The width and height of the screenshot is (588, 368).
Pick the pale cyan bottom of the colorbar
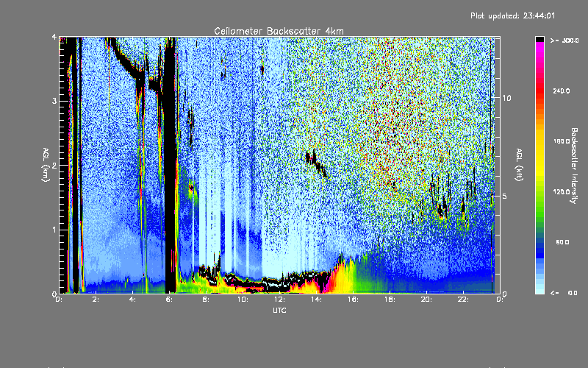(539, 290)
